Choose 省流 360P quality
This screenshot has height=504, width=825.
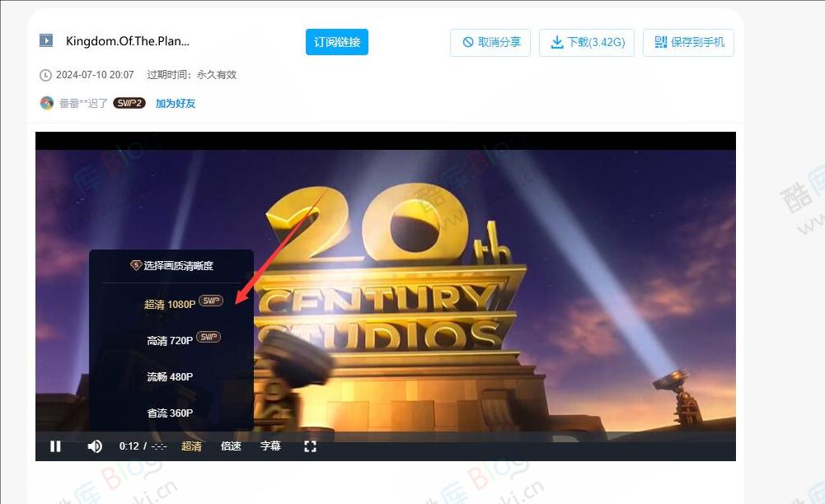click(170, 413)
